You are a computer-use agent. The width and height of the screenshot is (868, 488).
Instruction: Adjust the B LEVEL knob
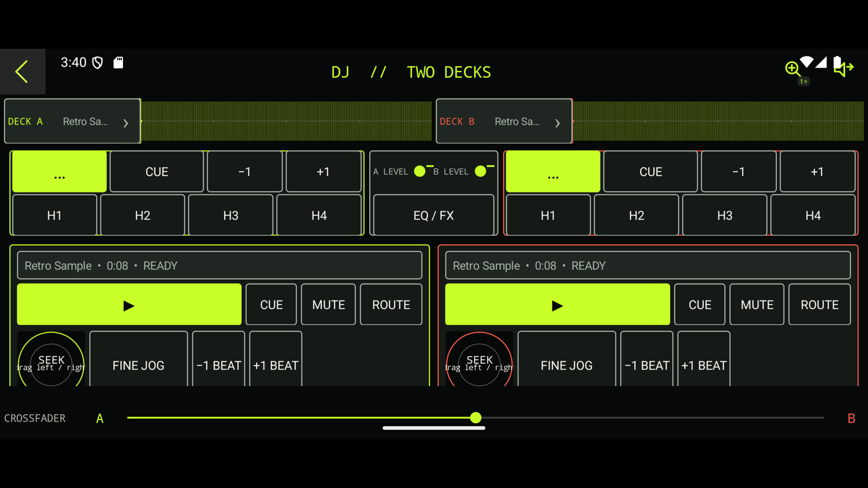[481, 171]
